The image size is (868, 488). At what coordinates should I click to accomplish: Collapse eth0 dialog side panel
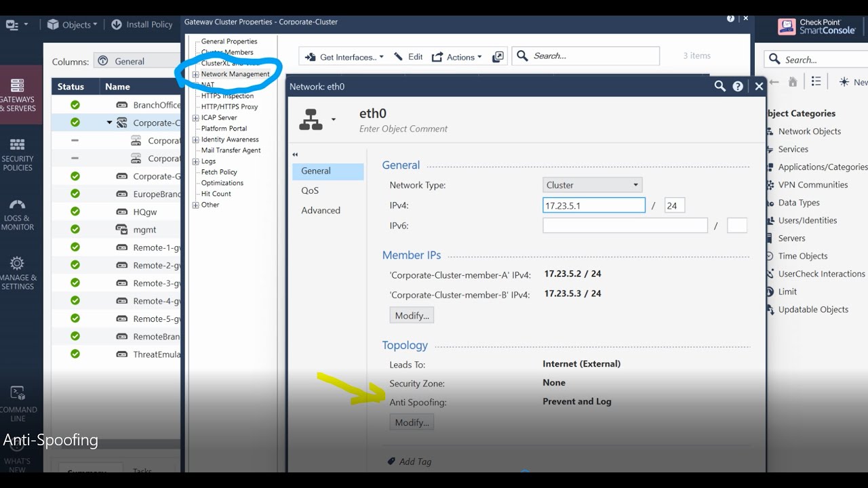pos(295,155)
